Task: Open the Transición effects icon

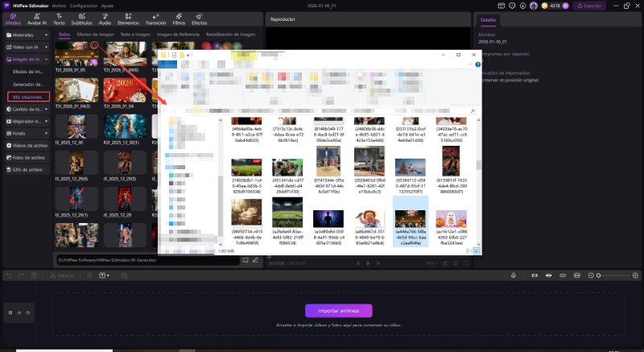Action: [x=155, y=19]
